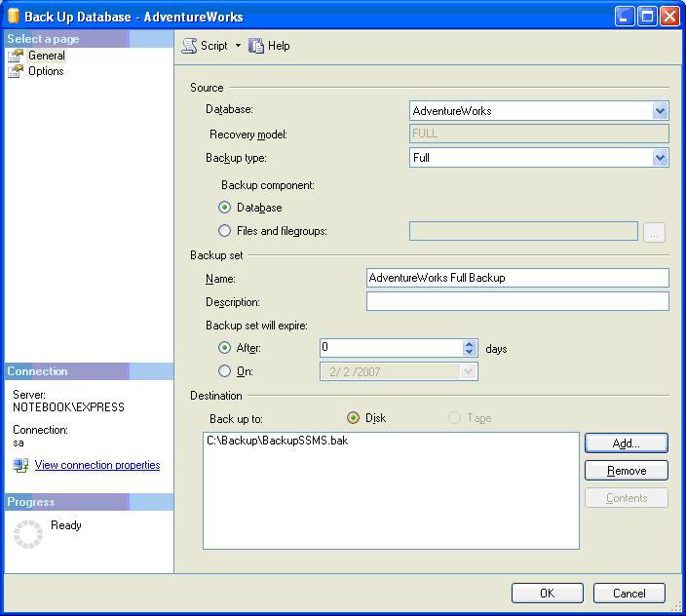
Task: Click the backup set Name field
Action: pyautogui.click(x=516, y=278)
